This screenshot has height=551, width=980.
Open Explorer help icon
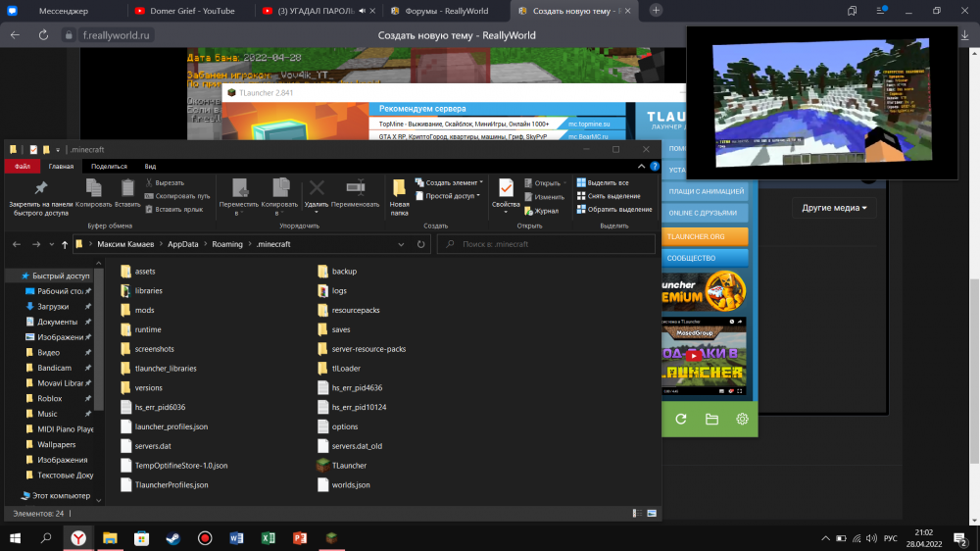point(655,167)
